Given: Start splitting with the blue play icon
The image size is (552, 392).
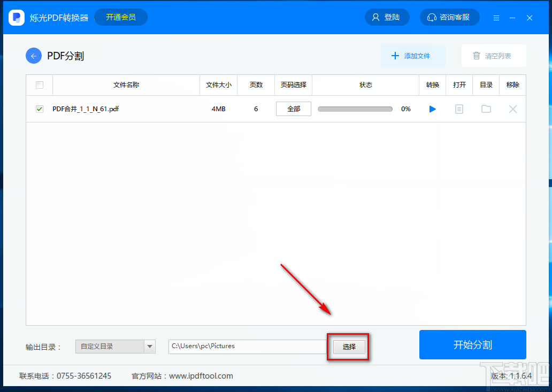Looking at the screenshot, I should (x=432, y=109).
